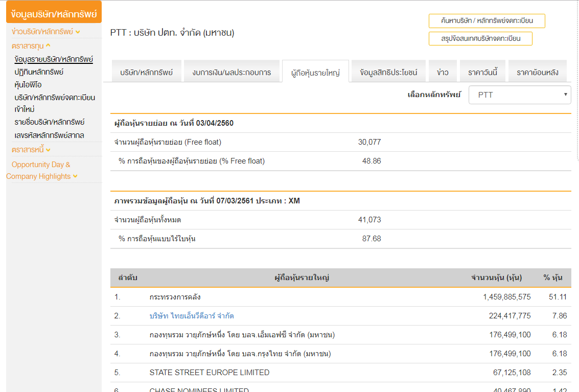579x392 pixels.
Task: Open ข้อมูลรายบริษัท/หลักทรัพย์ in the sidebar
Action: (54, 59)
